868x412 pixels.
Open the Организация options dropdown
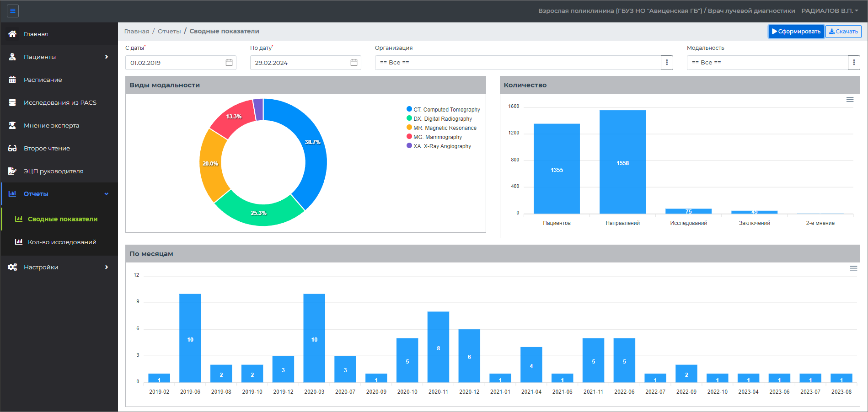666,63
